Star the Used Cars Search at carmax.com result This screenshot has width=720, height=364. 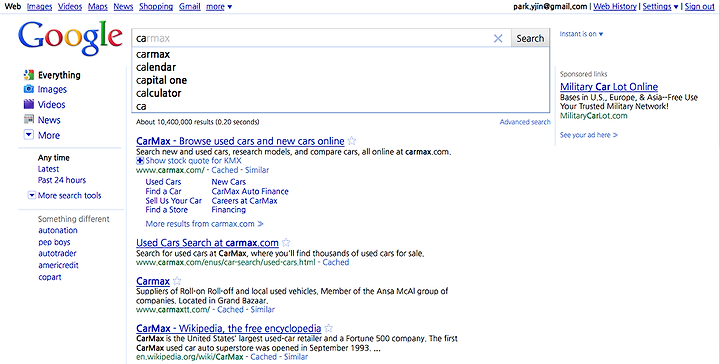click(286, 242)
